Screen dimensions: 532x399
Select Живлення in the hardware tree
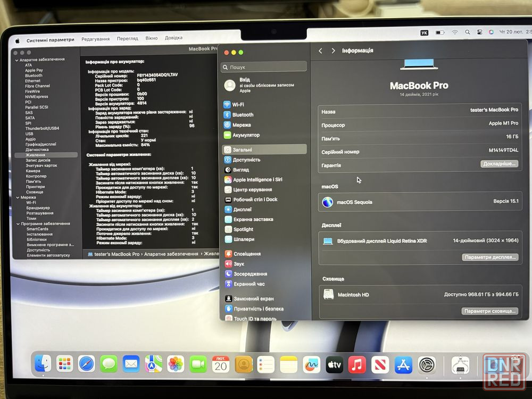point(46,155)
